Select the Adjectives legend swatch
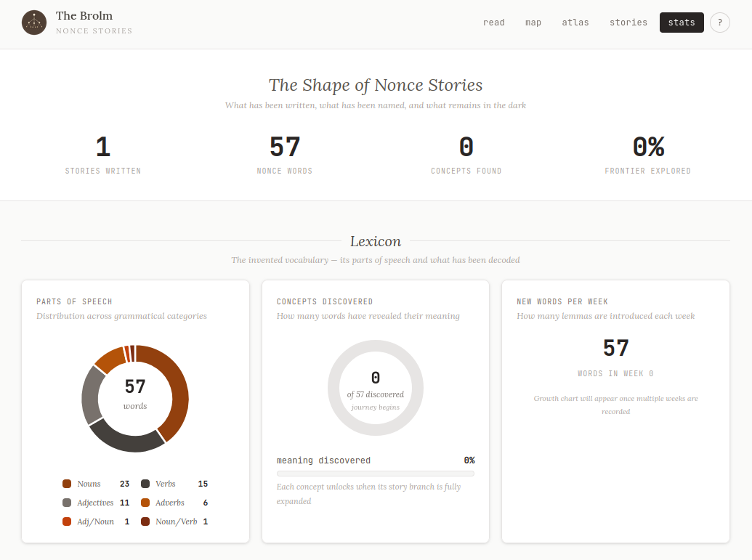 tap(67, 503)
